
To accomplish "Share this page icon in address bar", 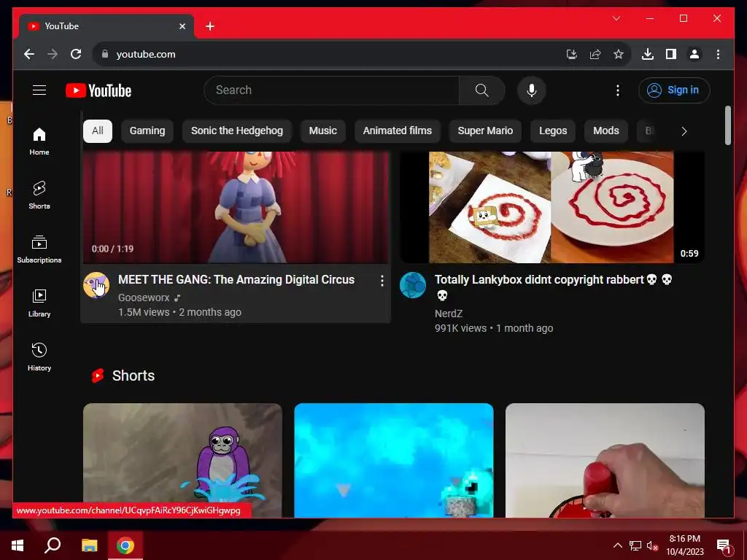I will [595, 54].
